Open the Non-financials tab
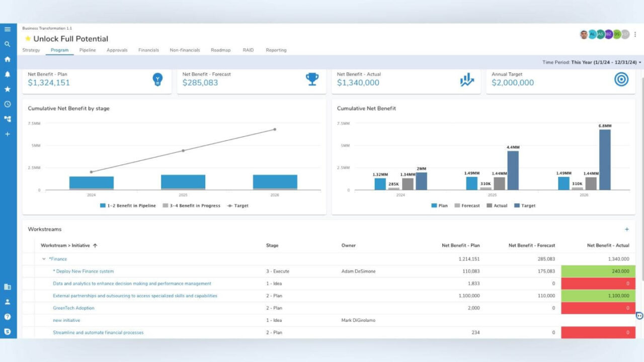Screen dimensions: 644x362 185,50
